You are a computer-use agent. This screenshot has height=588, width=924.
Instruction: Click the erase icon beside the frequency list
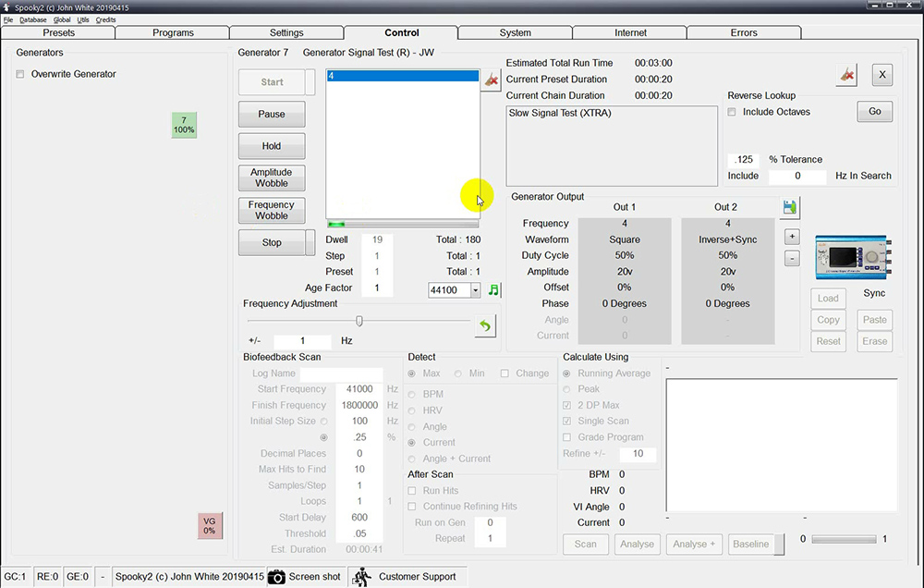pyautogui.click(x=492, y=81)
